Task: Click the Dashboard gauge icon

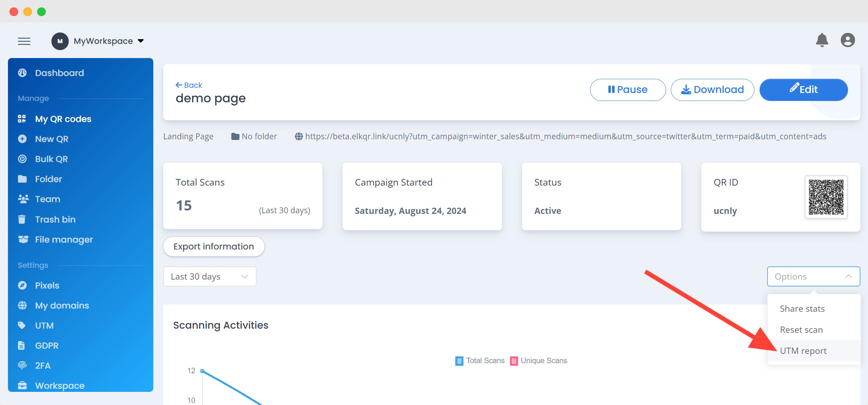Action: 22,73
